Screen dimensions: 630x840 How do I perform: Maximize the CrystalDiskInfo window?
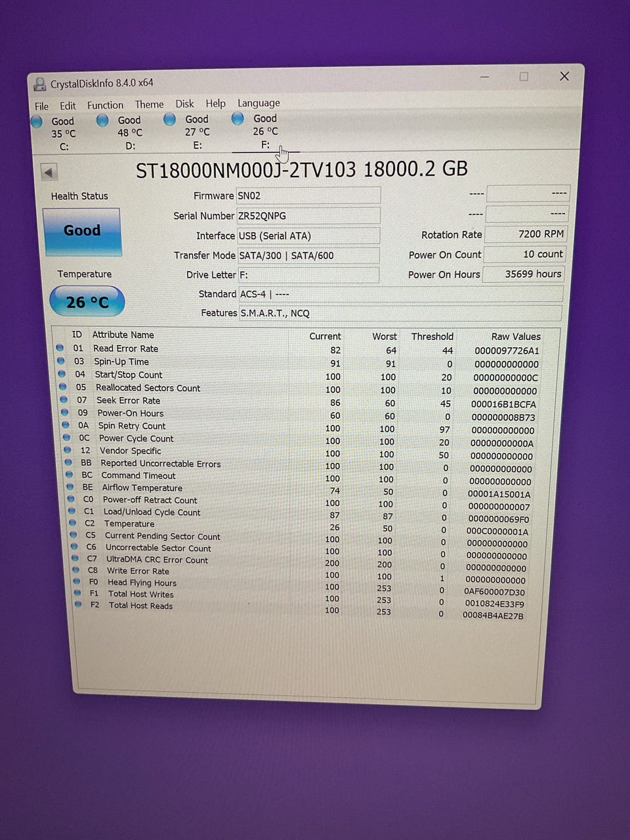coord(524,77)
